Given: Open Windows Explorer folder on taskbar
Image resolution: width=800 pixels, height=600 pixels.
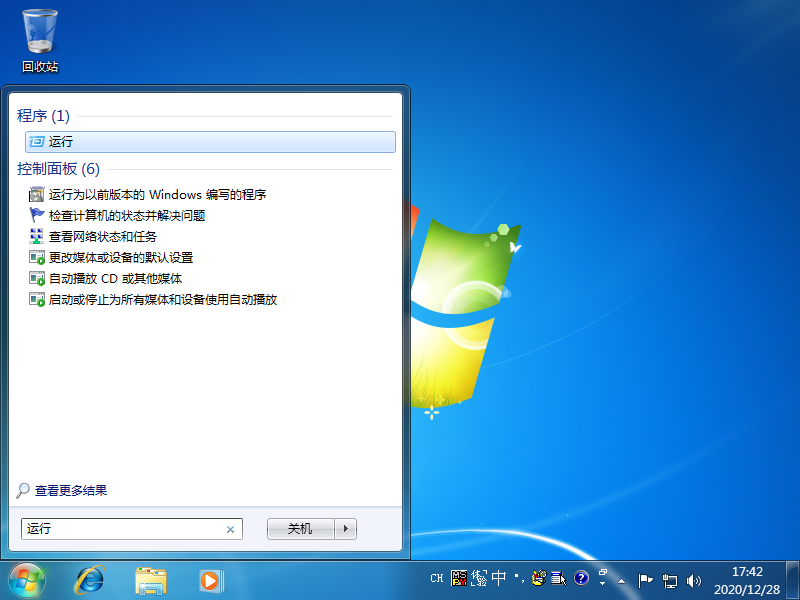Looking at the screenshot, I should click(151, 579).
